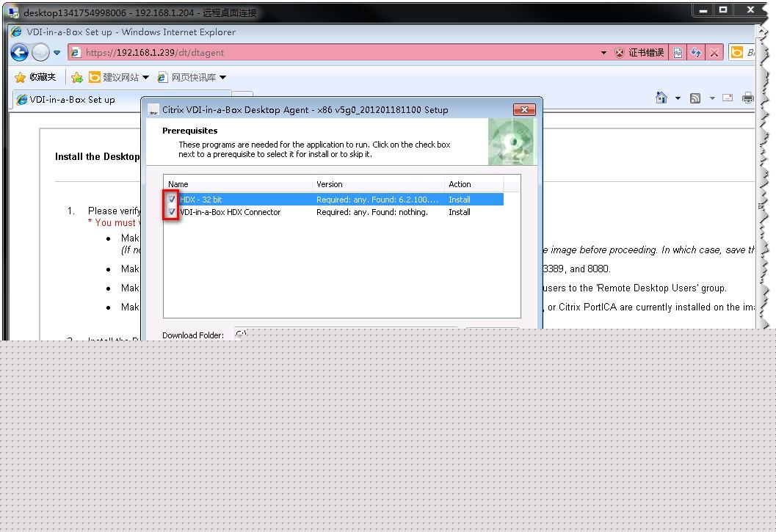Screen dimensions: 776x532
Task: Click the IE Back navigation button
Action: click(x=19, y=52)
